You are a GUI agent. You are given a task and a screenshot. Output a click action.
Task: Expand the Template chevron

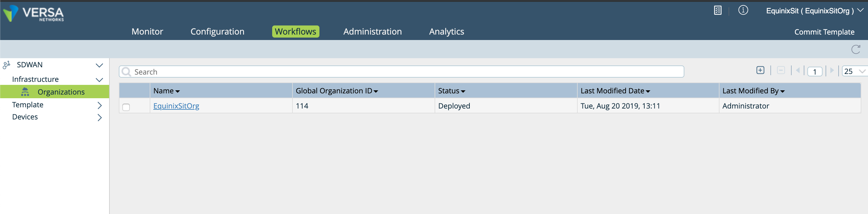(x=99, y=105)
